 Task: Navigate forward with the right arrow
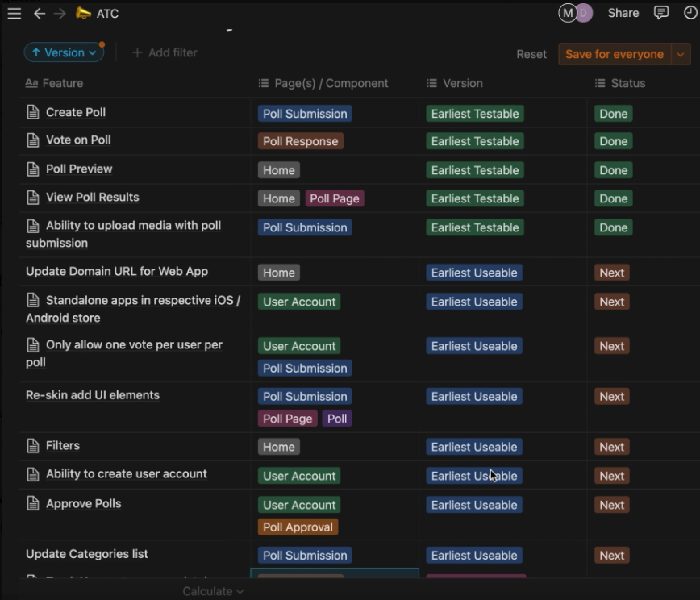60,13
